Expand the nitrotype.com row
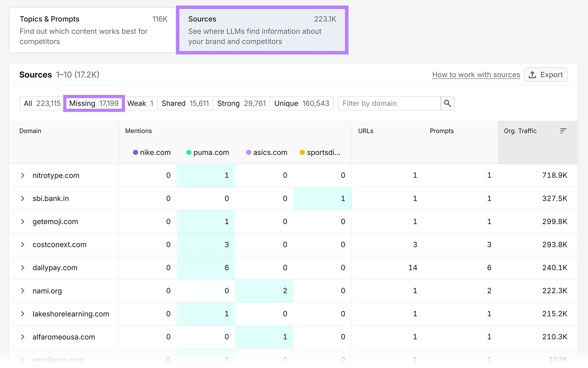The width and height of the screenshot is (588, 368). click(23, 176)
